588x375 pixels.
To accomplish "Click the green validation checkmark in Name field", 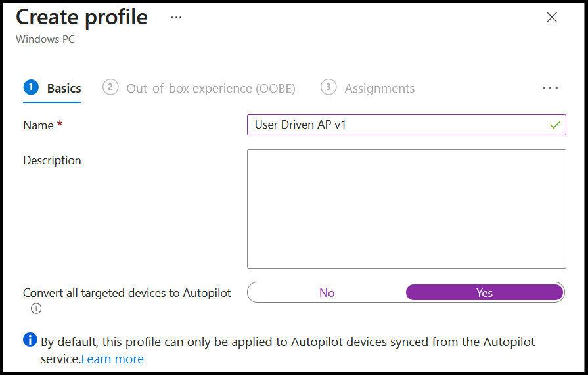I will point(555,125).
